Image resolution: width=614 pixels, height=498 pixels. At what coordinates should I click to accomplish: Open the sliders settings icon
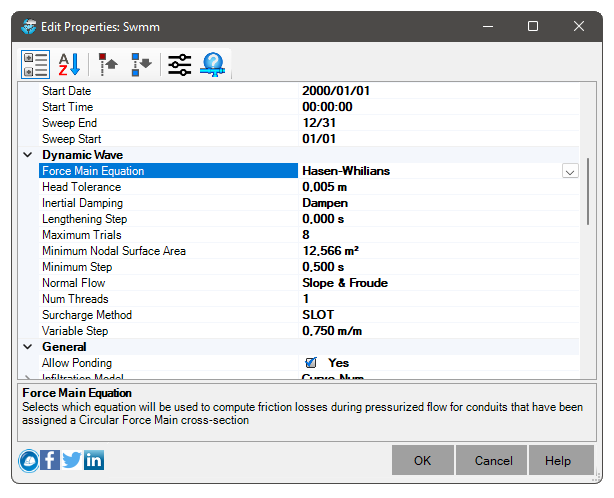180,64
